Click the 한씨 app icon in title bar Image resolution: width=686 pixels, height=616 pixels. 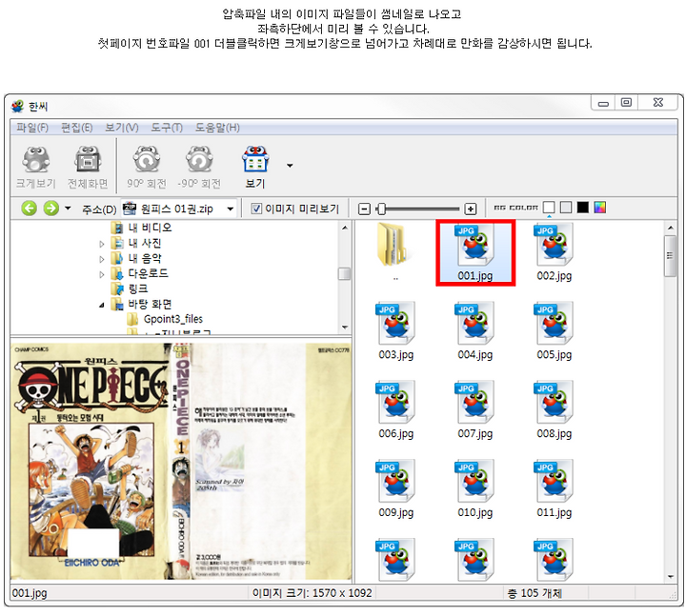click(17, 107)
